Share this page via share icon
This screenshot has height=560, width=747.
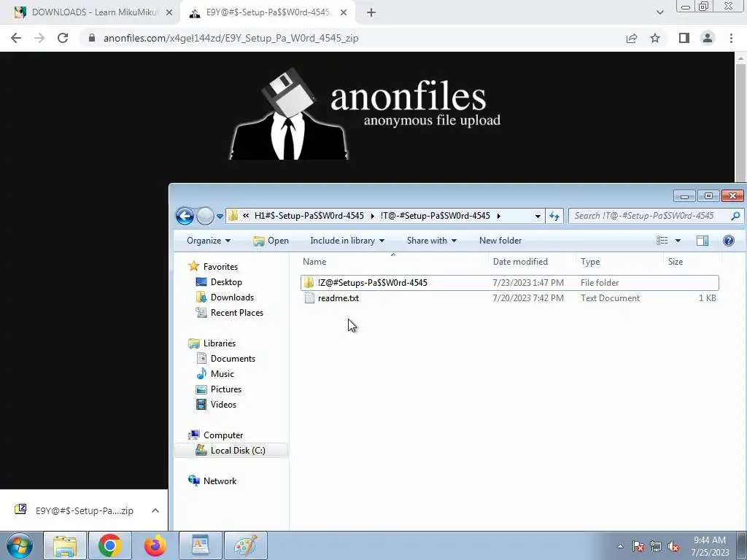tap(632, 38)
